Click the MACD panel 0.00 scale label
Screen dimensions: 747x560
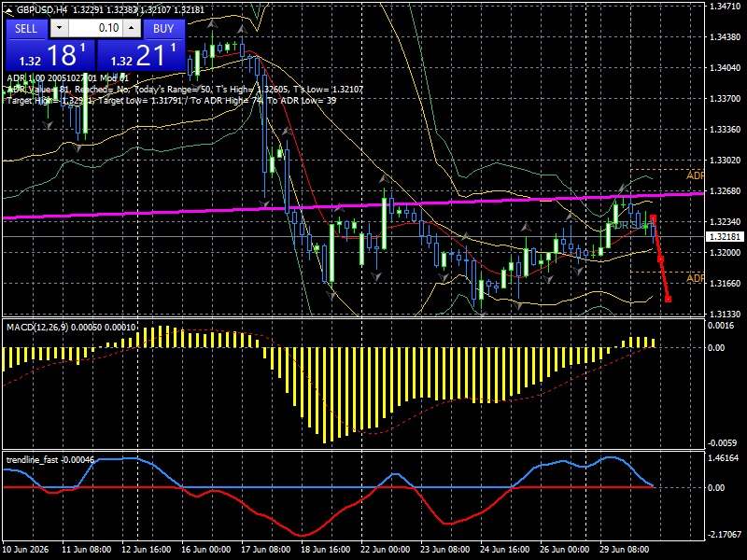[716, 347]
